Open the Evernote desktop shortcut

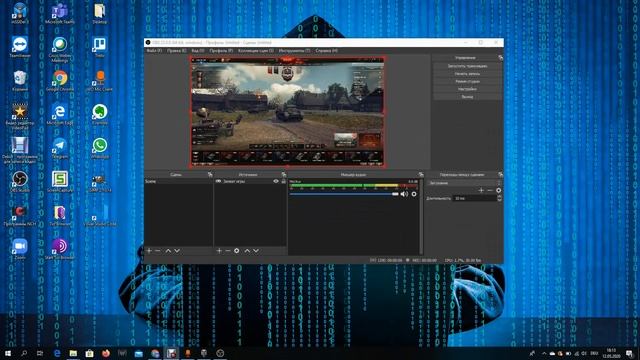pos(100,114)
